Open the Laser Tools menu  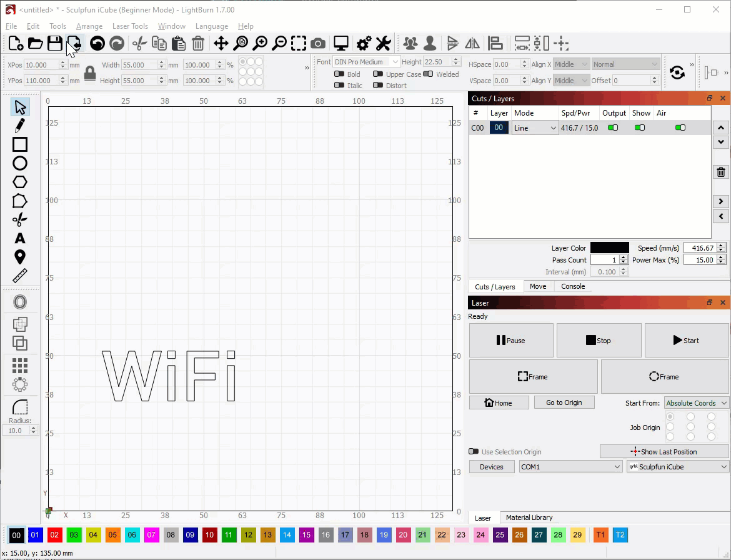coord(130,26)
